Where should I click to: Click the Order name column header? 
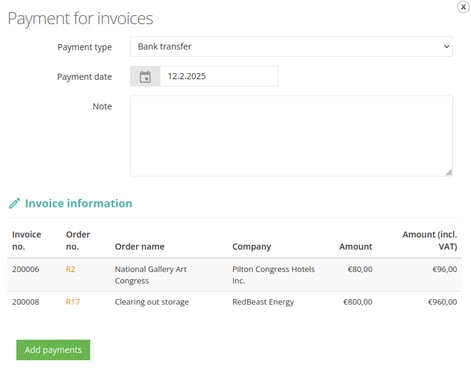click(140, 247)
